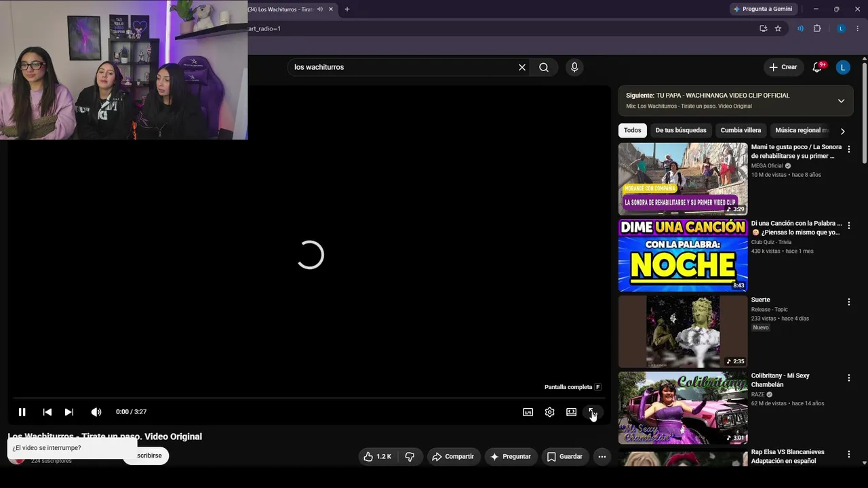Expand the Siguiente mix playlist panel

point(841,101)
